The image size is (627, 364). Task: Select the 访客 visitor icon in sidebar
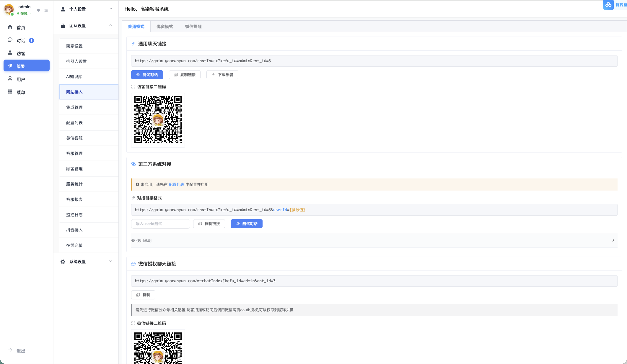pos(10,53)
